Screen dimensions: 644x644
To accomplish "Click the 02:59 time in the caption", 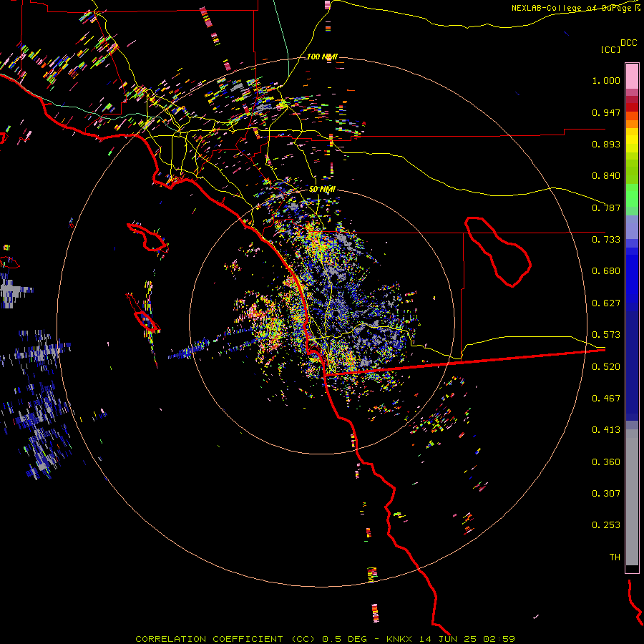I will 499,639.
